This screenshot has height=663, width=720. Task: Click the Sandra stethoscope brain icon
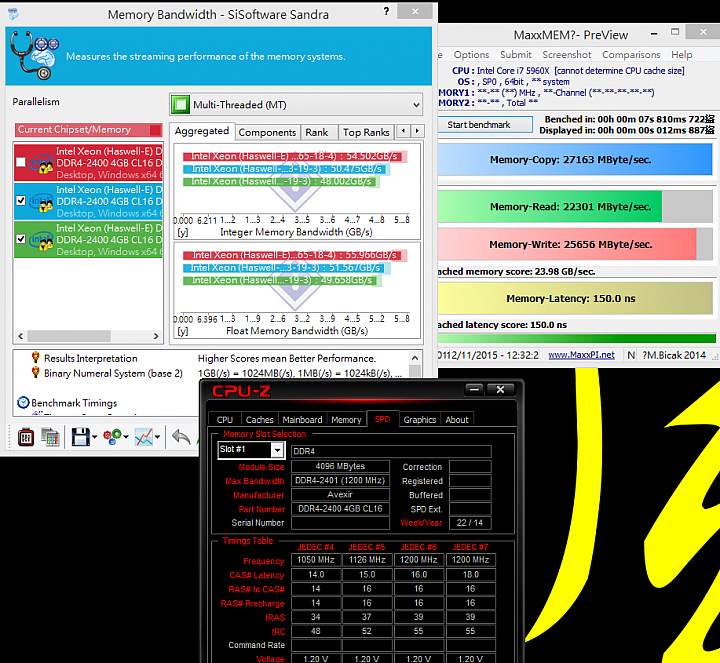[x=35, y=55]
